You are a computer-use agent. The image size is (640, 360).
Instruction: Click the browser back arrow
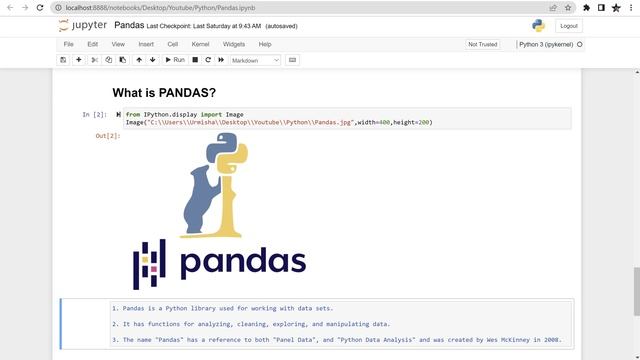click(10, 8)
